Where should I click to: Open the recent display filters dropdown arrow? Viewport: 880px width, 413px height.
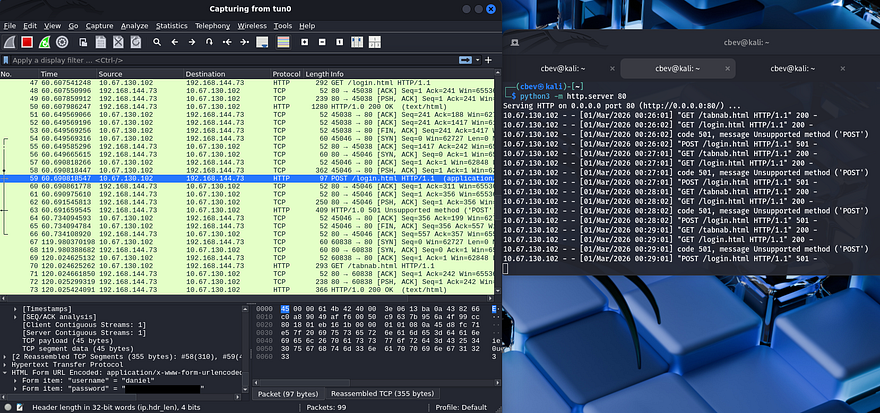(476, 60)
